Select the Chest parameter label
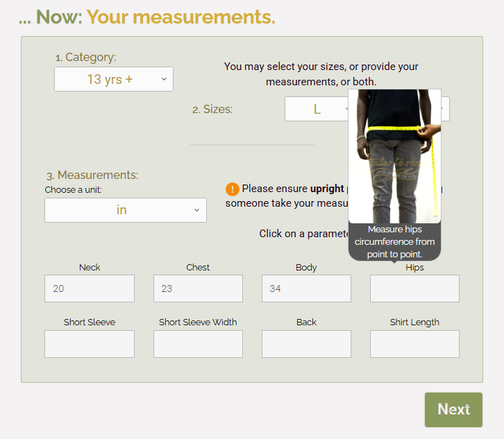This screenshot has width=504, height=439. point(198,268)
